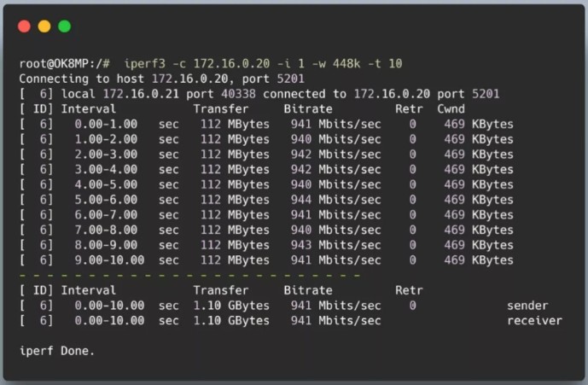Image resolution: width=588 pixels, height=385 pixels.
Task: Click the local port number 40338
Action: pos(238,94)
